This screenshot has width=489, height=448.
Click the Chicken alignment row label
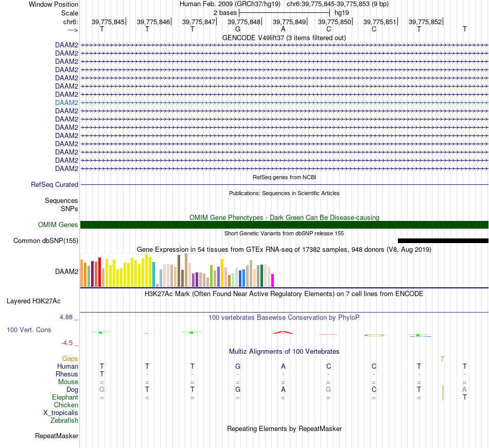pyautogui.click(x=66, y=405)
